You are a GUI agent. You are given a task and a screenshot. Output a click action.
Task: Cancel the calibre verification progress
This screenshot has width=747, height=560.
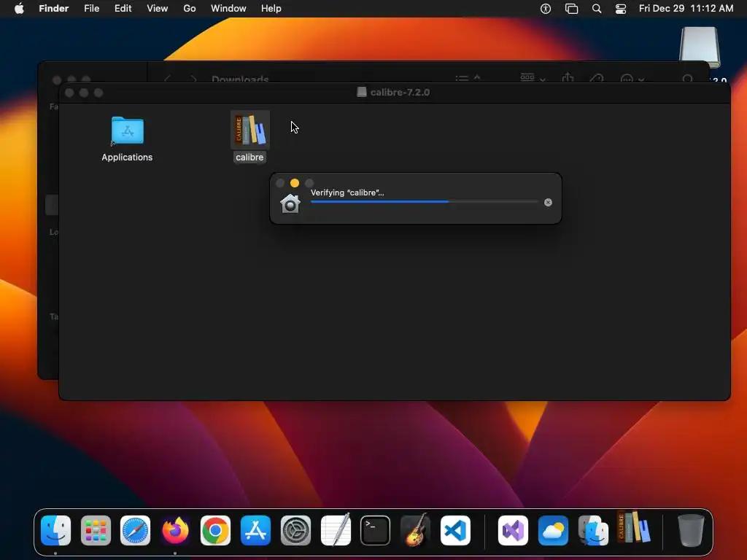coord(548,203)
